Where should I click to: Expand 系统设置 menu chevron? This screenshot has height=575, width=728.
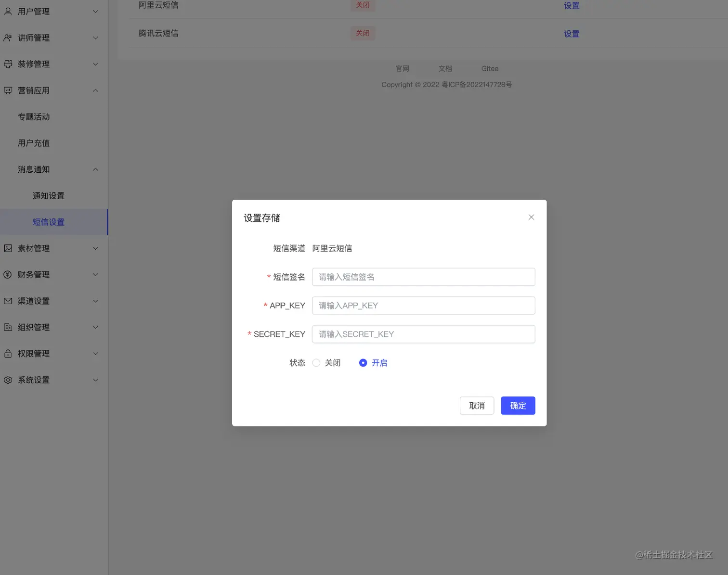(x=95, y=380)
